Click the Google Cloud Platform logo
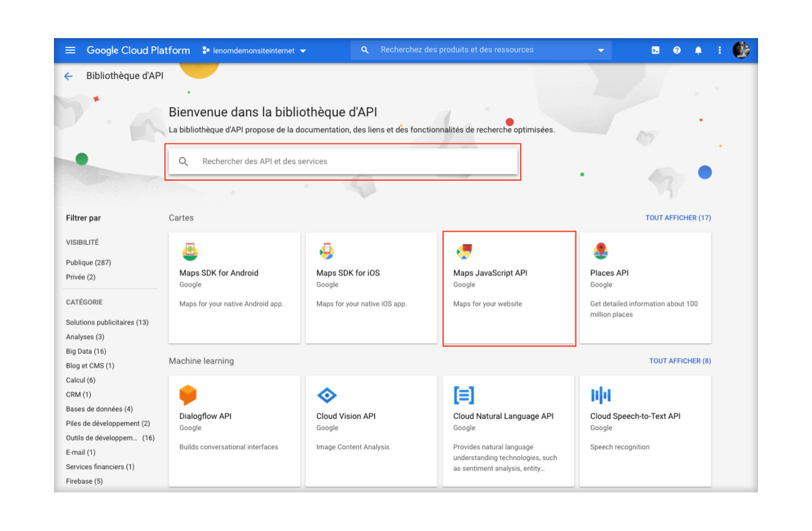812x531 pixels. (138, 50)
